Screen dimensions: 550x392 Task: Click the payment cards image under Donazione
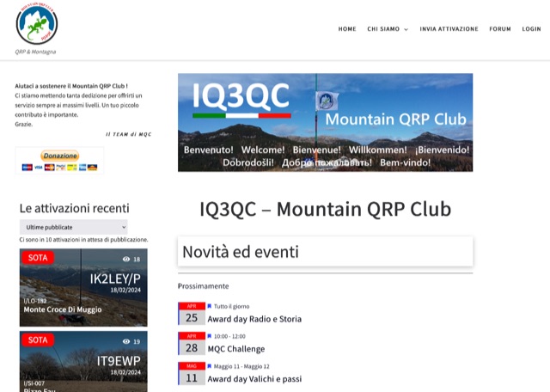(x=59, y=167)
